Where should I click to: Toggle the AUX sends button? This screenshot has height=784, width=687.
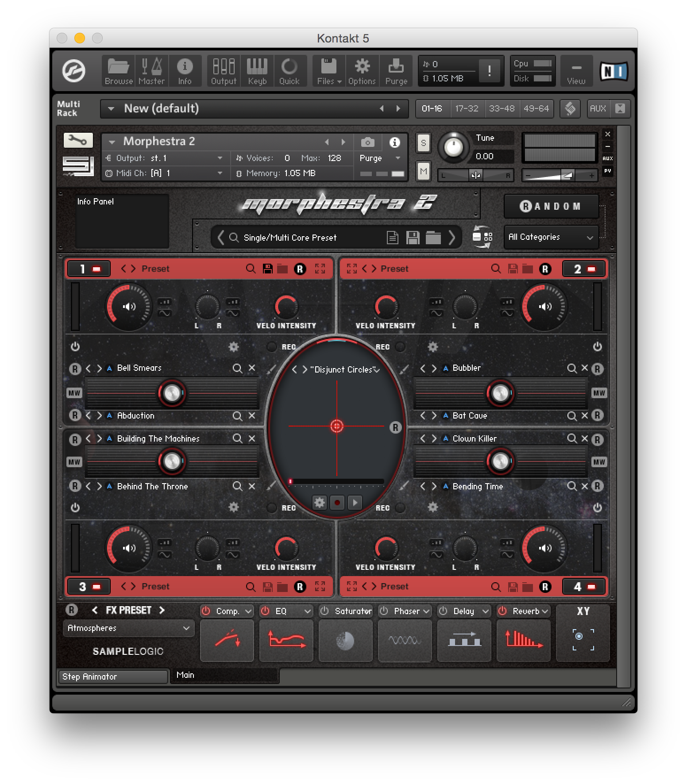[598, 108]
